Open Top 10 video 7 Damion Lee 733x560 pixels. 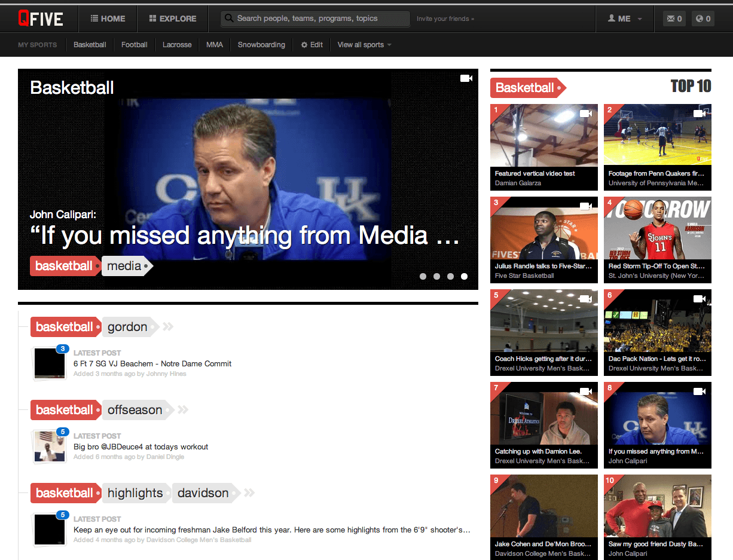(543, 425)
